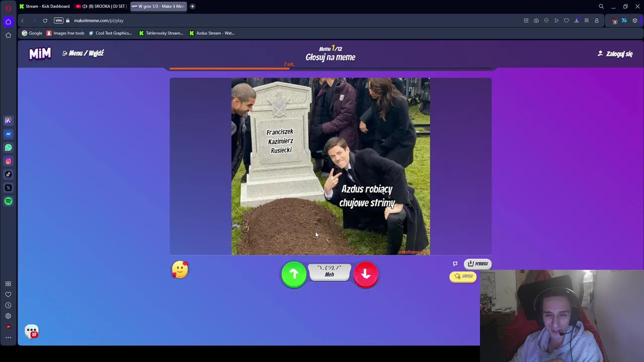Click the address bar URL

99,21
